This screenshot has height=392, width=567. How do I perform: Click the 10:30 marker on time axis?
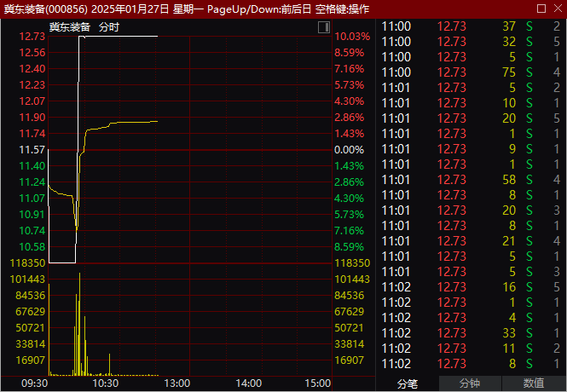point(105,383)
